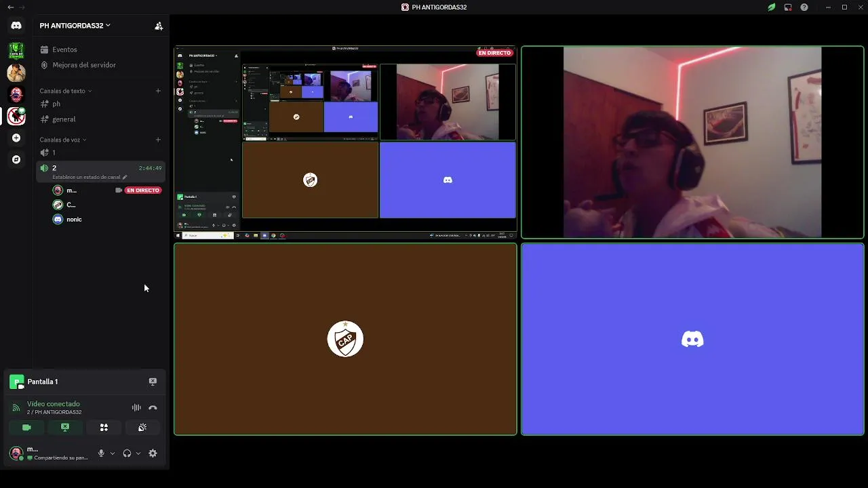The image size is (868, 488).
Task: Click Add a Server plus icon
Action: (16, 138)
